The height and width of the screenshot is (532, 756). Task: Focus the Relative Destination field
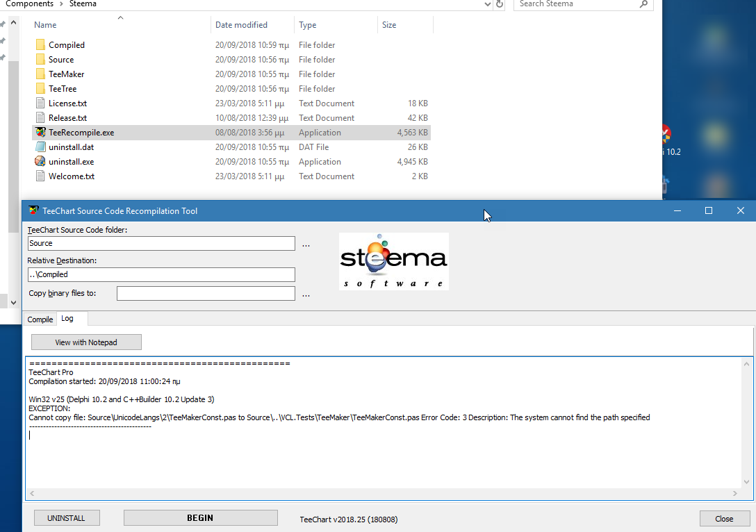pos(161,274)
